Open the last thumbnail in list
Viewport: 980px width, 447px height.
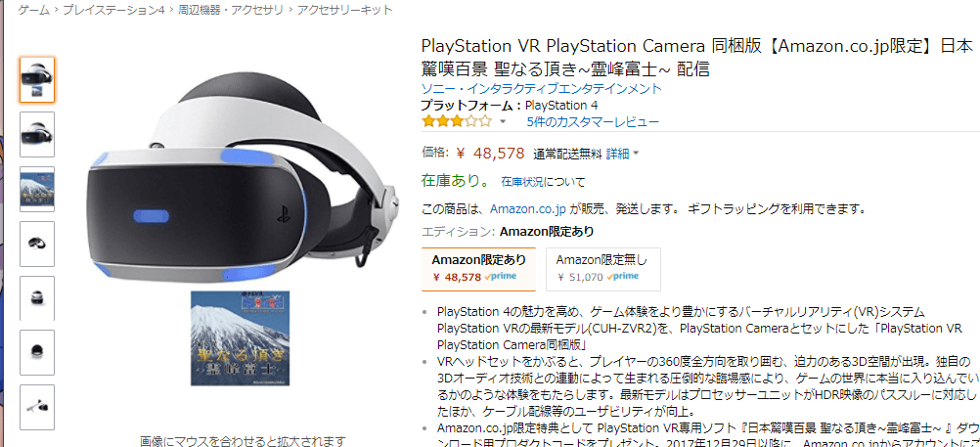[37, 407]
